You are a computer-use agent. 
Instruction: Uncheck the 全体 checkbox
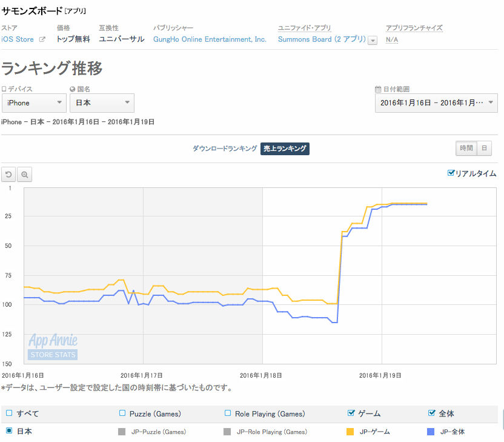[432, 413]
